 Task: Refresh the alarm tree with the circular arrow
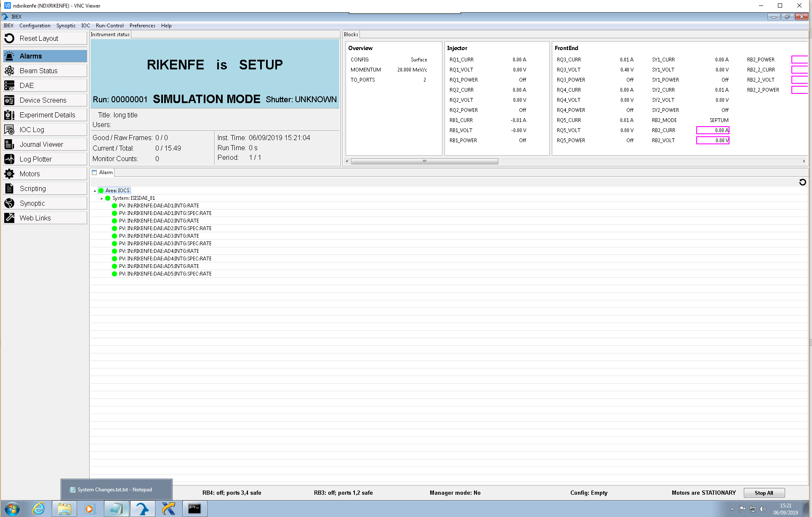[802, 182]
